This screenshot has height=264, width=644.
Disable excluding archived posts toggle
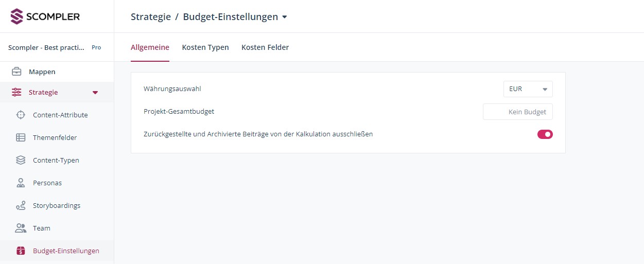point(545,134)
